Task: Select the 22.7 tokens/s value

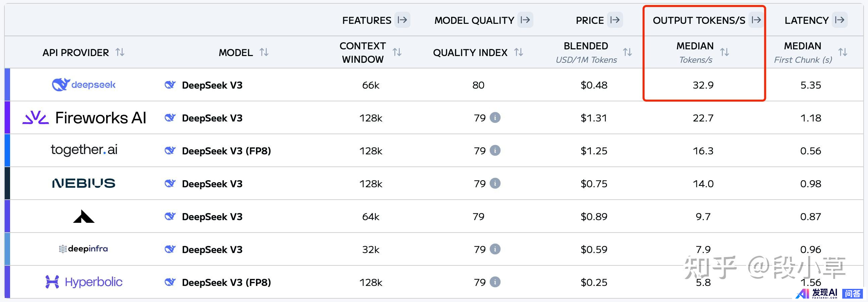Action: 703,118
